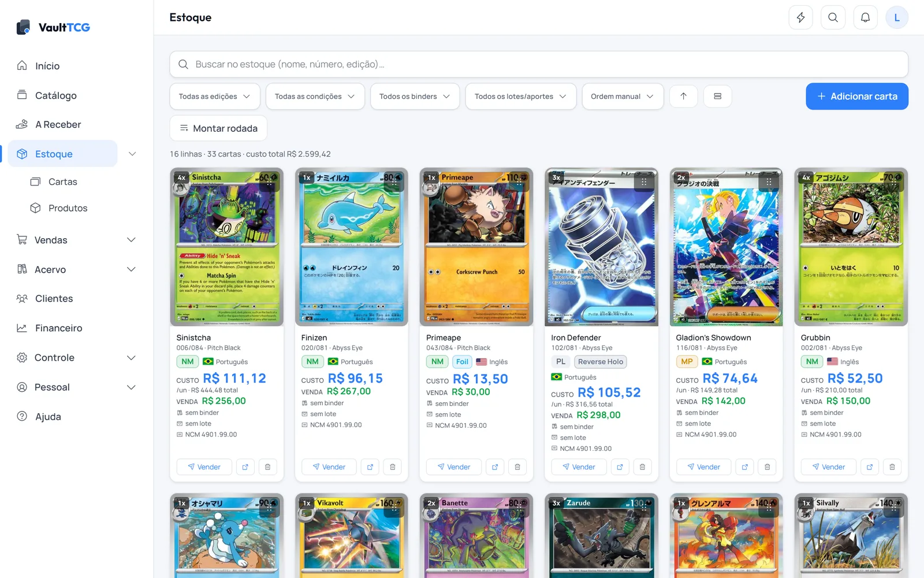Grab the drag handle on Grubbin card
Image resolution: width=924 pixels, height=578 pixels.
point(894,182)
